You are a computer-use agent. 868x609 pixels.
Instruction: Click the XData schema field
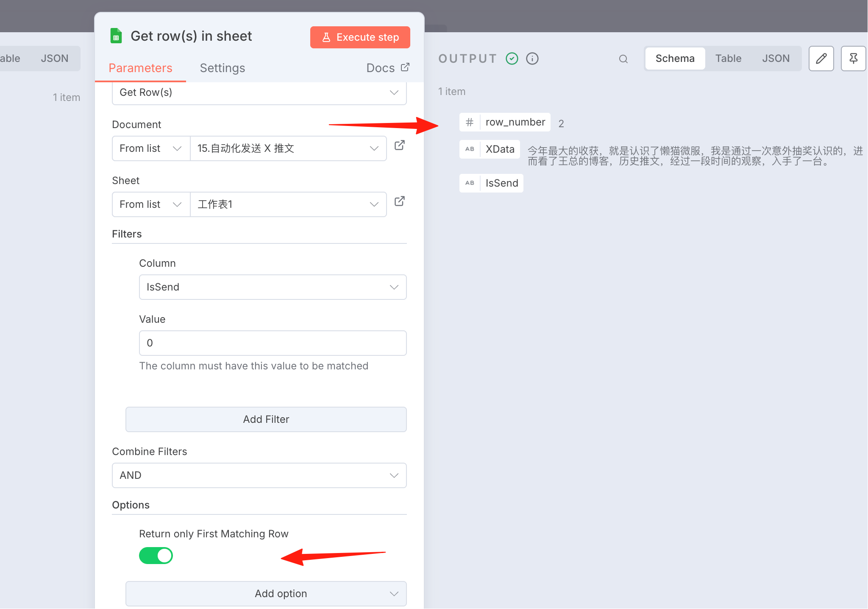click(490, 149)
